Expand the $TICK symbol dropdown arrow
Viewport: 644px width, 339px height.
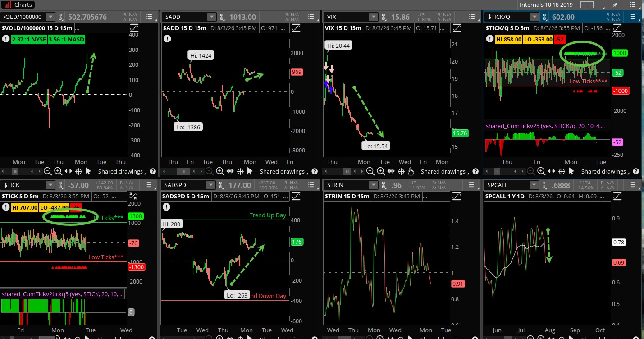click(x=50, y=185)
